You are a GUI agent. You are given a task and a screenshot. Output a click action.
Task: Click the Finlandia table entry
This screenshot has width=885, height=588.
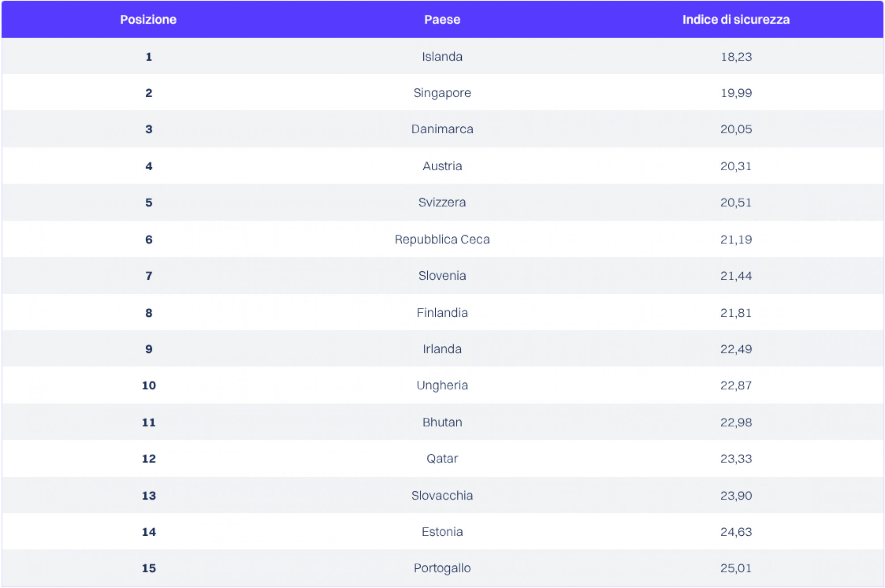pos(442,313)
